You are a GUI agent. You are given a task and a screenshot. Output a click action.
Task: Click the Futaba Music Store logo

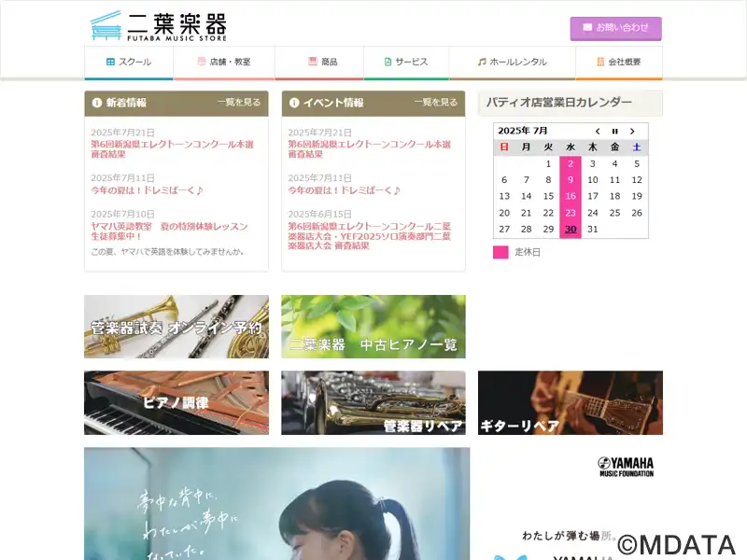point(159,26)
